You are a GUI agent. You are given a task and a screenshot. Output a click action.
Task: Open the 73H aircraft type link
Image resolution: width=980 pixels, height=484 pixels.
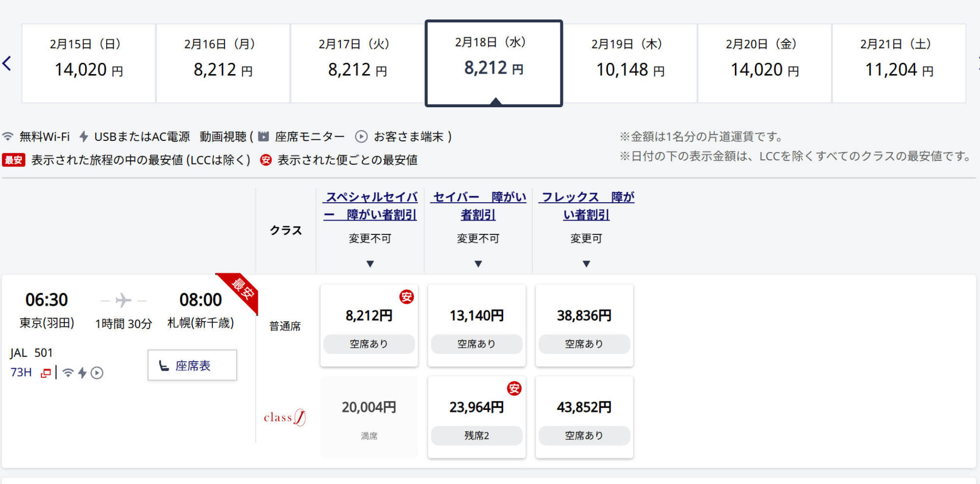click(21, 373)
